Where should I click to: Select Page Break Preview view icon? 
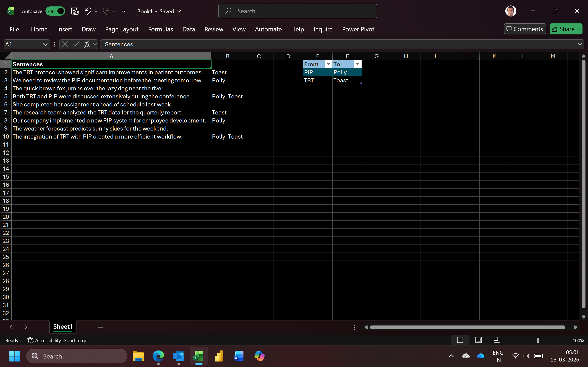tap(497, 340)
